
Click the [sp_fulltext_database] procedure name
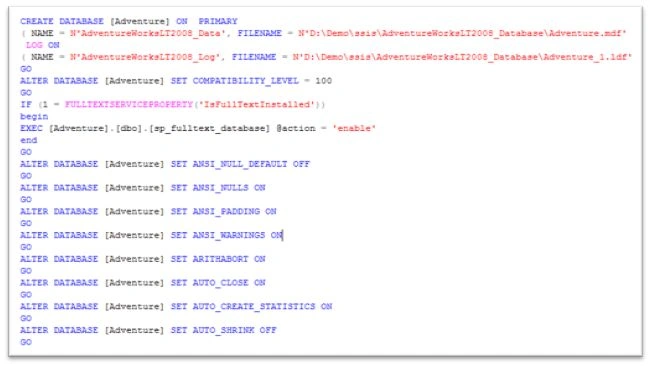coord(209,128)
